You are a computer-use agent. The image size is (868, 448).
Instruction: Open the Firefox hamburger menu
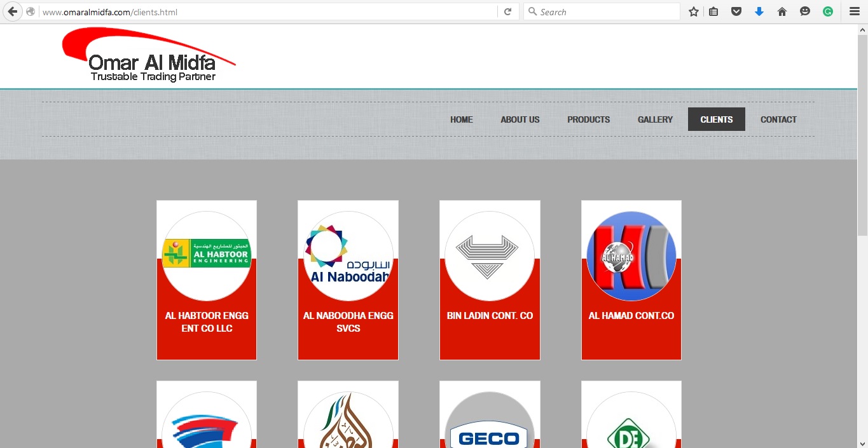[855, 11]
